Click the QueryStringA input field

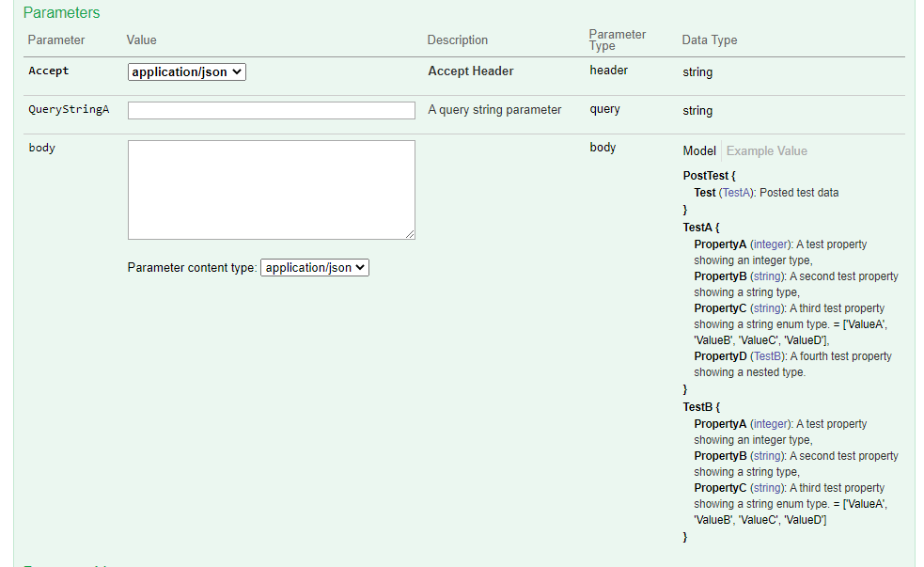point(271,110)
